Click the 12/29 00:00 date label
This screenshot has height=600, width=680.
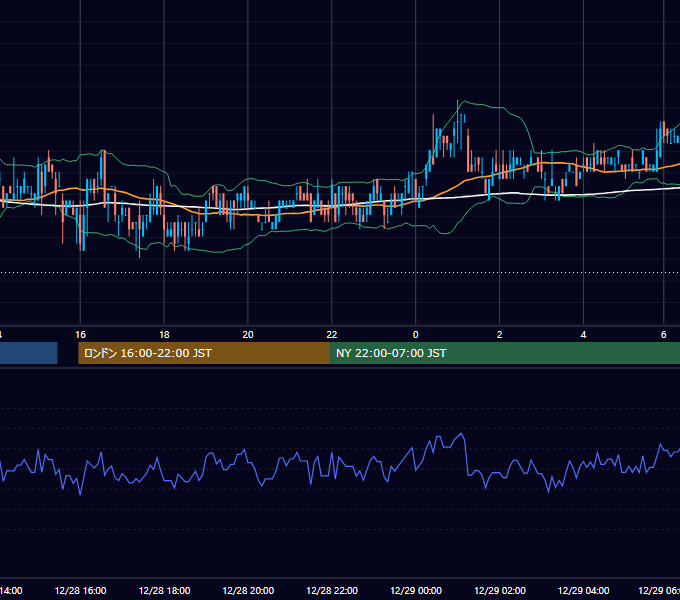pos(416,590)
